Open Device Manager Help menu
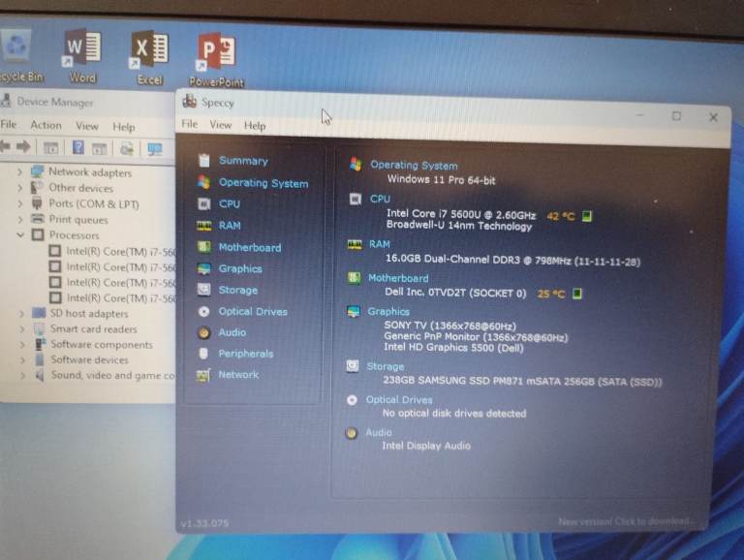 pos(124,127)
